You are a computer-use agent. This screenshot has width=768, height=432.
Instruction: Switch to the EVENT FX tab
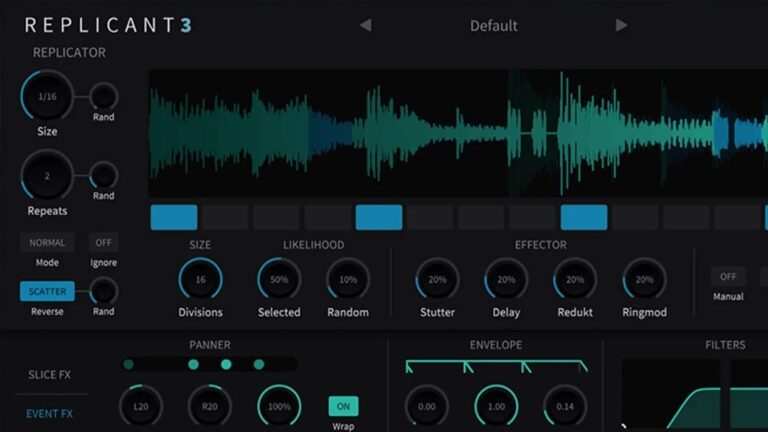[49, 414]
